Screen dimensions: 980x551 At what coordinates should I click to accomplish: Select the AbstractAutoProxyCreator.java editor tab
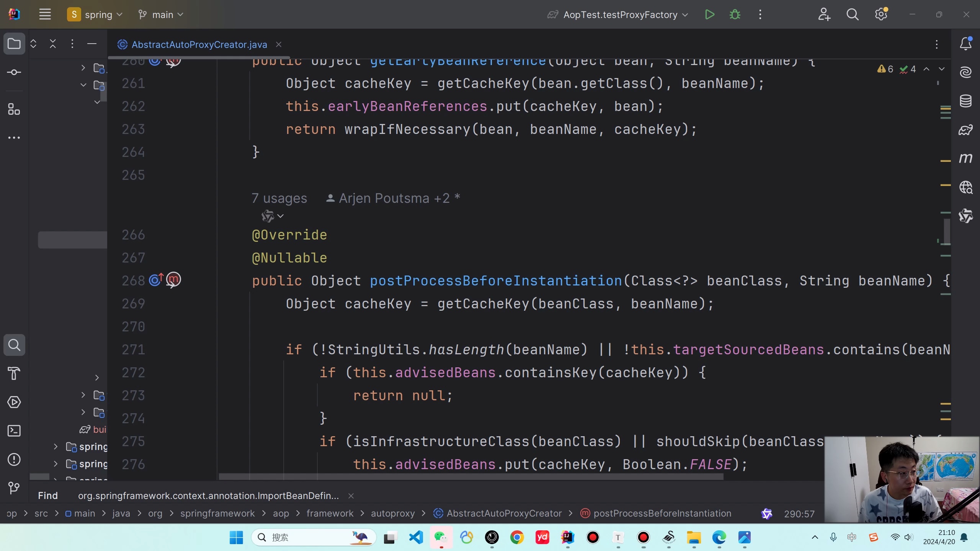pos(199,44)
